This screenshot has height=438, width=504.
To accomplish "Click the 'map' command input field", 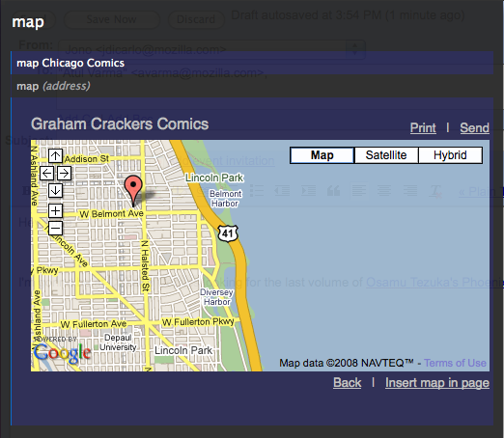I will pyautogui.click(x=252, y=22).
